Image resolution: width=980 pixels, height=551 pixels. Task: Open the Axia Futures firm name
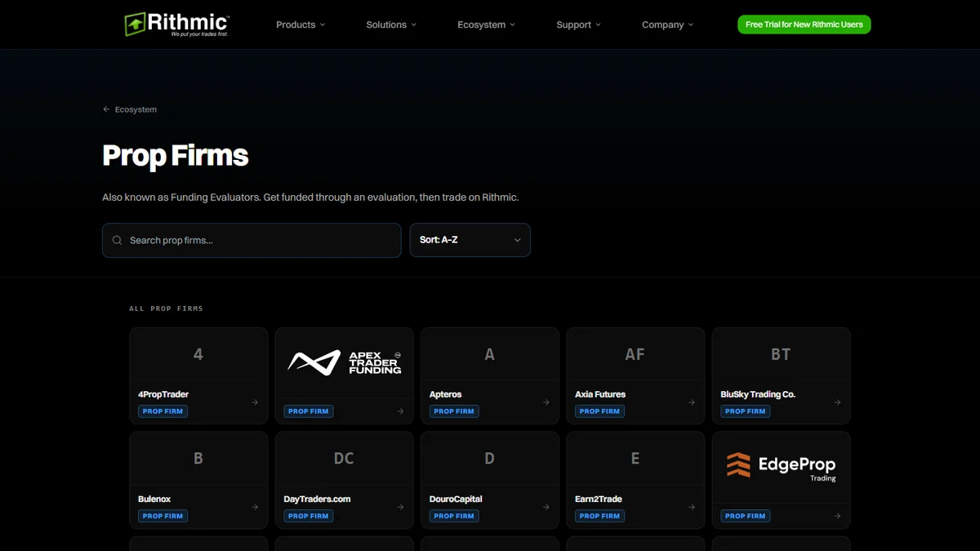[600, 394]
